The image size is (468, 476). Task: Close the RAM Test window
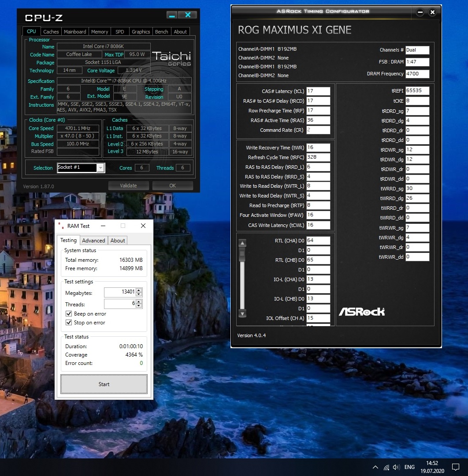pos(143,226)
